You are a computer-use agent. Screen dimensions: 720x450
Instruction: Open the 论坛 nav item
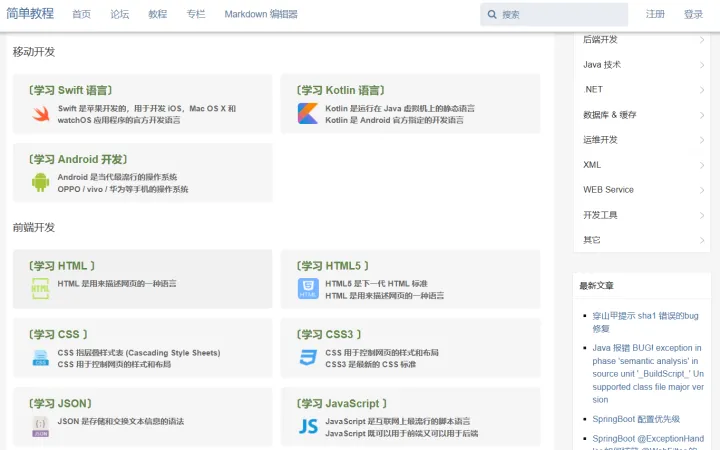(120, 14)
